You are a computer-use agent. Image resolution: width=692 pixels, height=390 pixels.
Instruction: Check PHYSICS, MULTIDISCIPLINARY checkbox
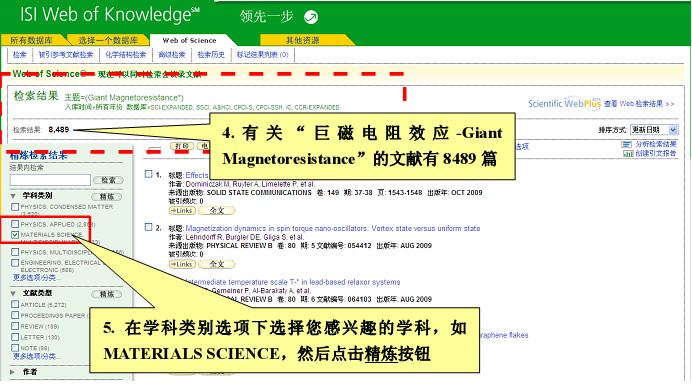pos(15,252)
